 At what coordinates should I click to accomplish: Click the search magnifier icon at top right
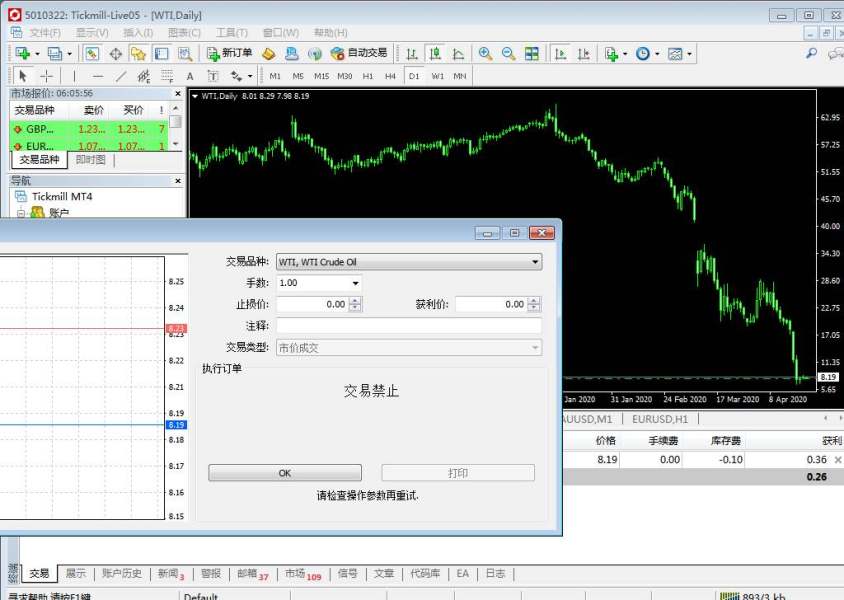tap(811, 53)
